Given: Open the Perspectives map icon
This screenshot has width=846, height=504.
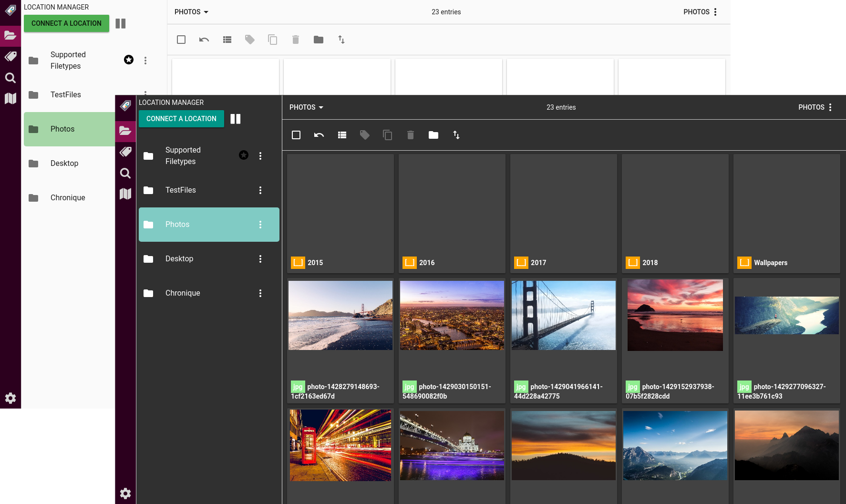Looking at the screenshot, I should tap(125, 194).
